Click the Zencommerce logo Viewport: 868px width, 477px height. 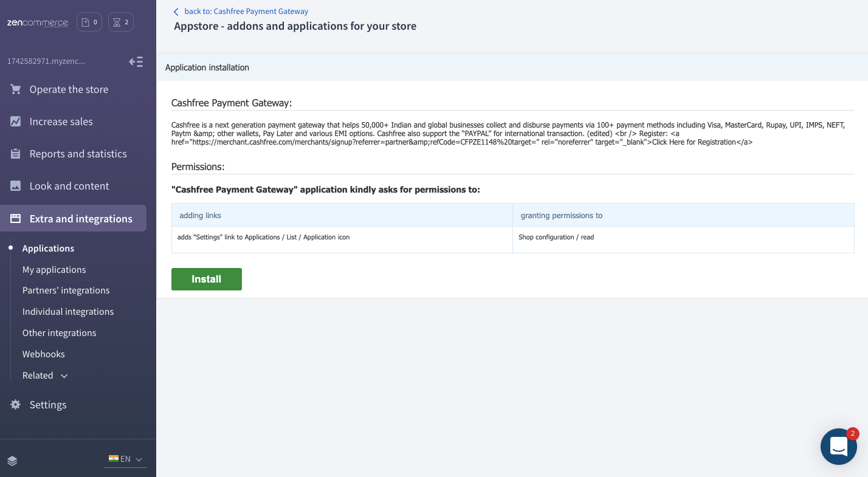click(38, 22)
